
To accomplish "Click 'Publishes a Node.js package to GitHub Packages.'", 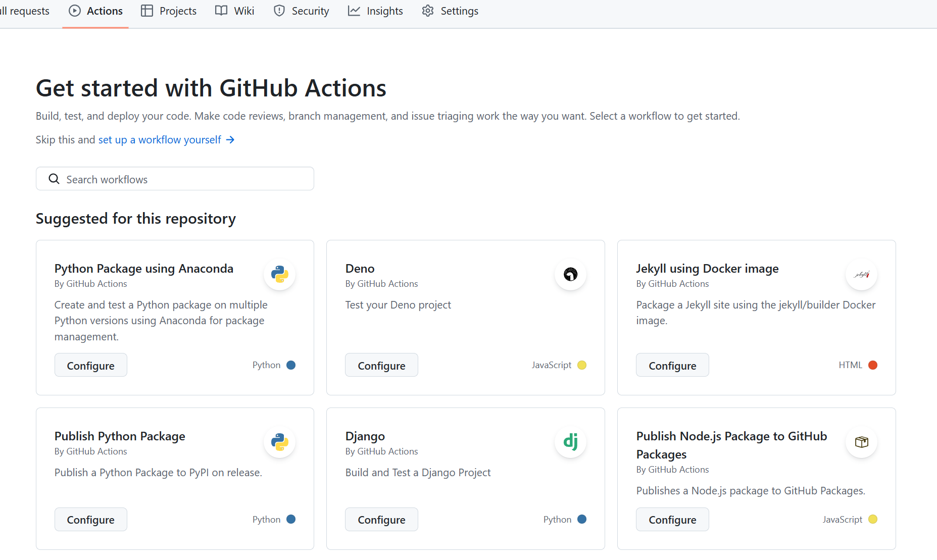I will (x=751, y=490).
